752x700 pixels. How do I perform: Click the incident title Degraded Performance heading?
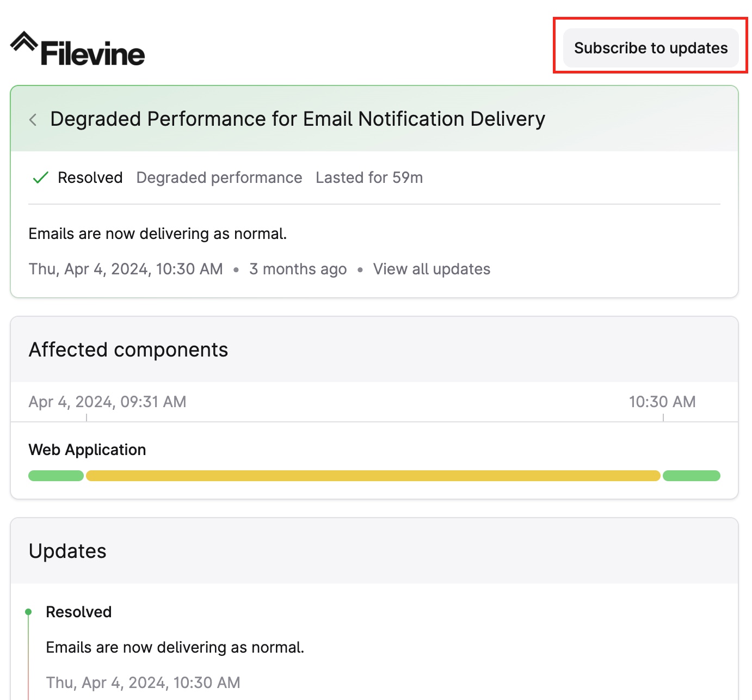coord(298,119)
